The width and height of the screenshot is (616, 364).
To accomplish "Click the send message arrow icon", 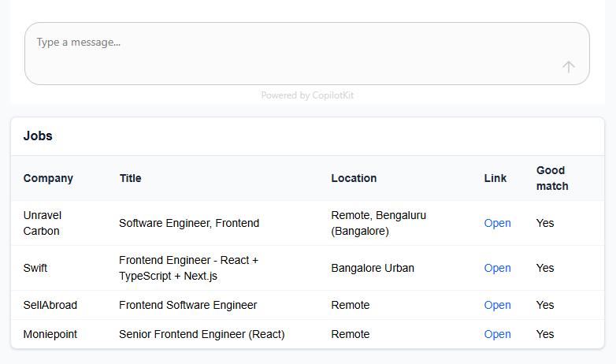I will coord(569,67).
